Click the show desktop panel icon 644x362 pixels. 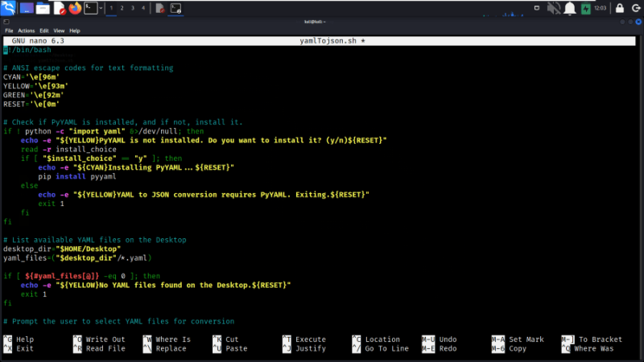pyautogui.click(x=26, y=8)
